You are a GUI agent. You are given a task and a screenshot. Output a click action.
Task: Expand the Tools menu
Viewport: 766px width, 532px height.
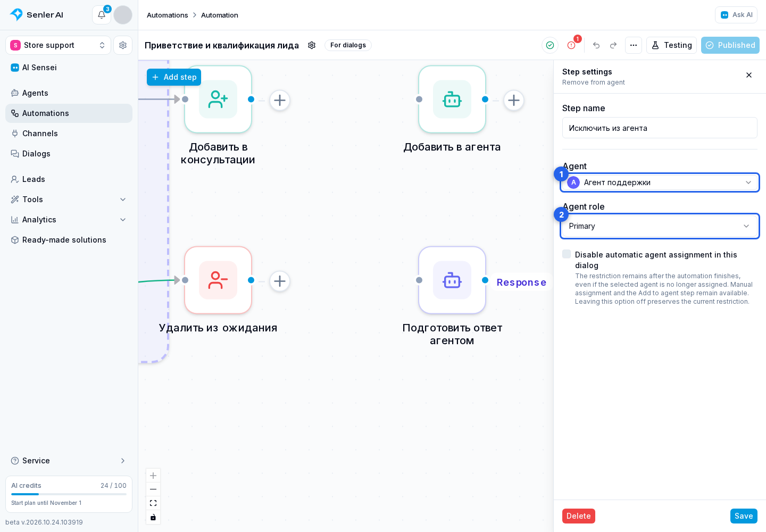(x=69, y=199)
